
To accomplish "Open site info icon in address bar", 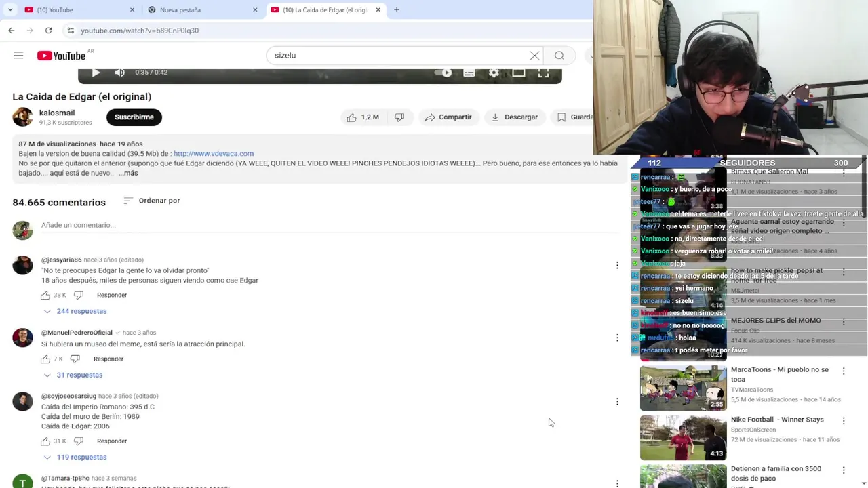I will (x=71, y=30).
